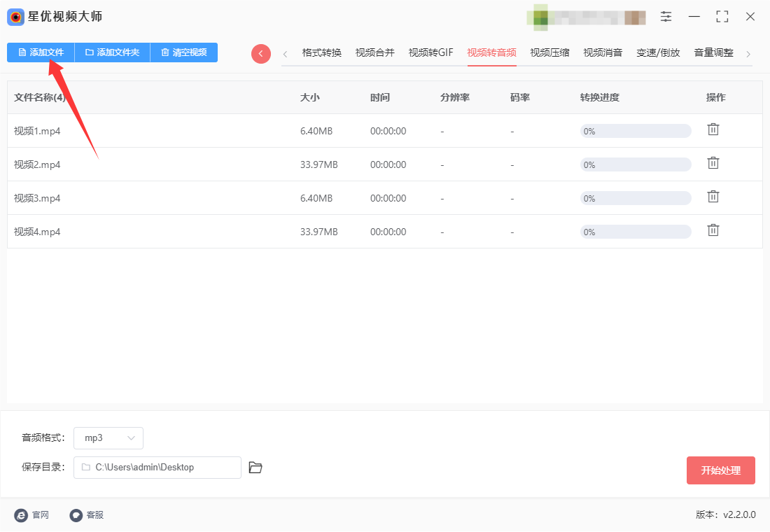This screenshot has height=532, width=770.
Task: Delete 视频2.mp4 using its trash icon
Action: coord(713,163)
